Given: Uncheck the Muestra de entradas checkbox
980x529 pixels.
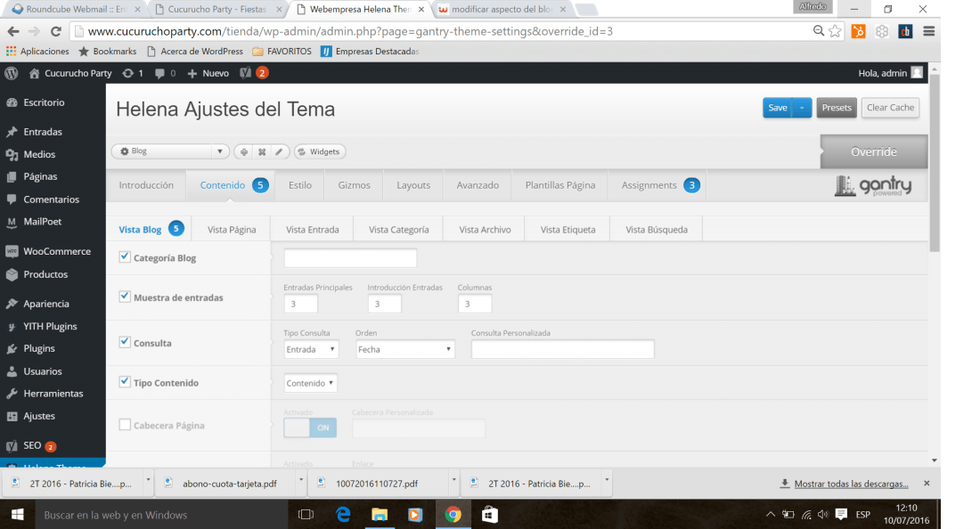Looking at the screenshot, I should click(125, 297).
